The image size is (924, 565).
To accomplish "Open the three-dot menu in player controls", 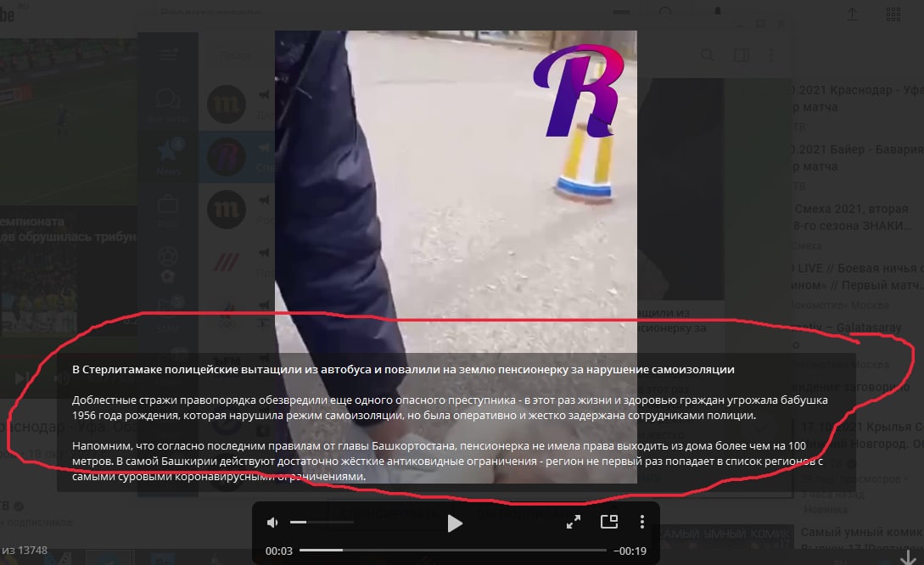I will pyautogui.click(x=641, y=522).
